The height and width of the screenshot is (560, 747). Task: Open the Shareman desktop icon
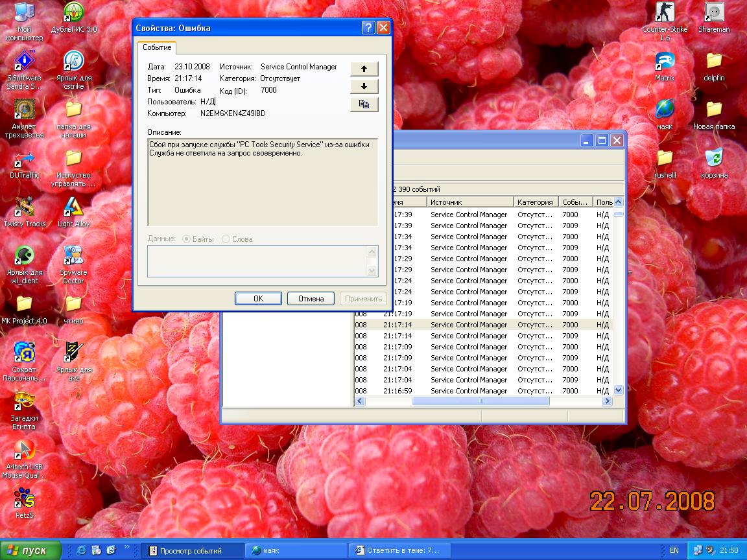(713, 13)
